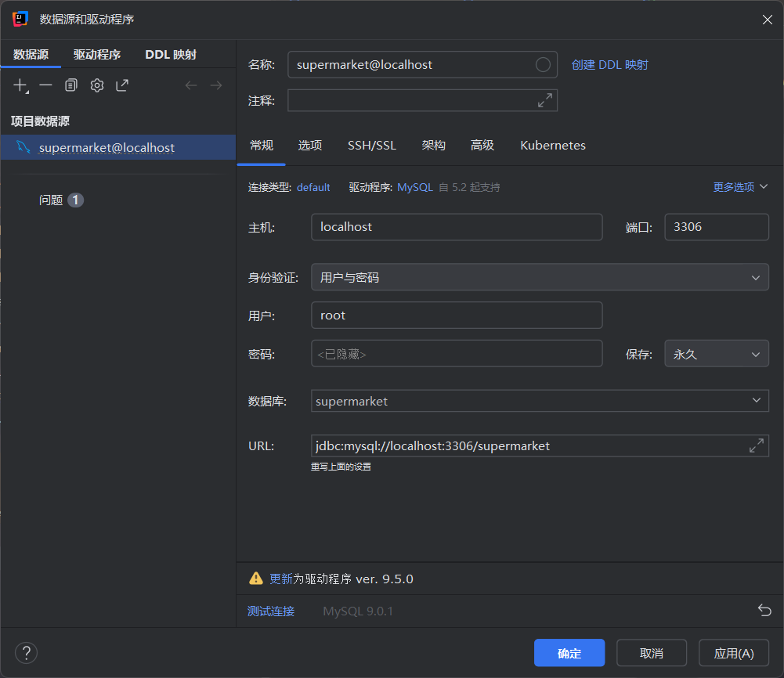784x678 pixels.
Task: Click the back arrow in toolbar
Action: click(191, 85)
